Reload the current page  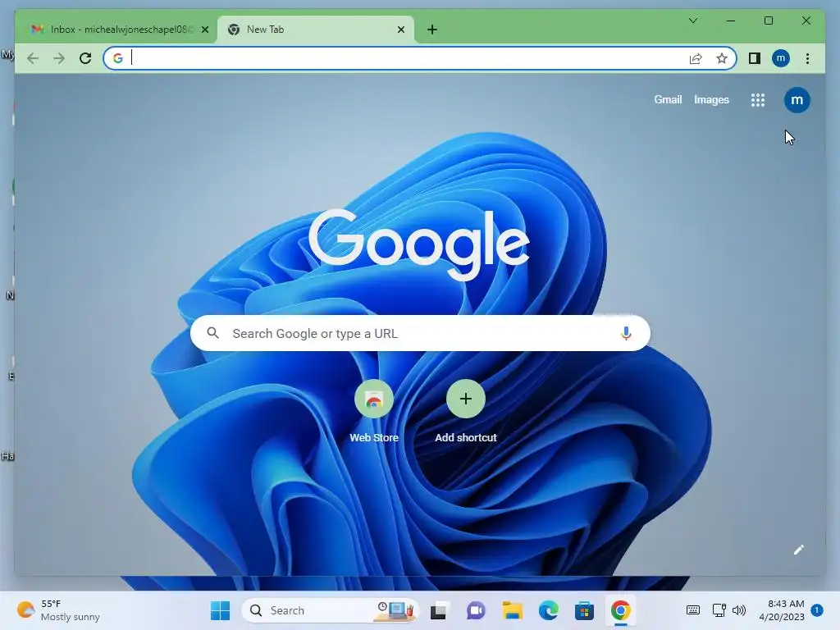85,58
